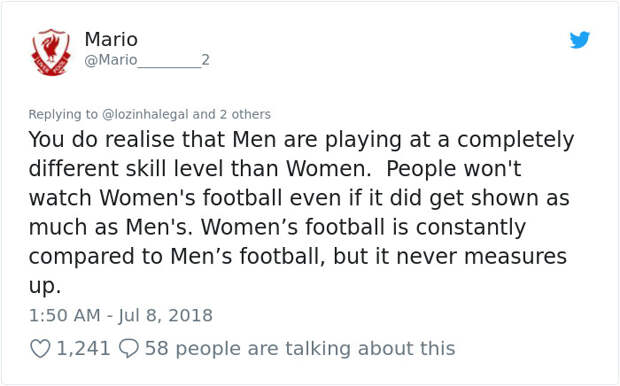Click the Liverpool crest profile avatar
This screenshot has width=620, height=386.
point(51,52)
